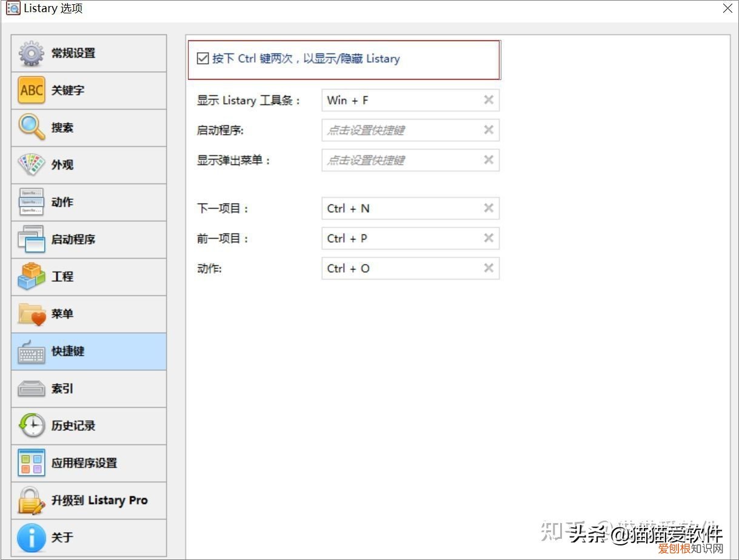
Task: Clear the Ctrl + N next item hotkey
Action: 489,208
